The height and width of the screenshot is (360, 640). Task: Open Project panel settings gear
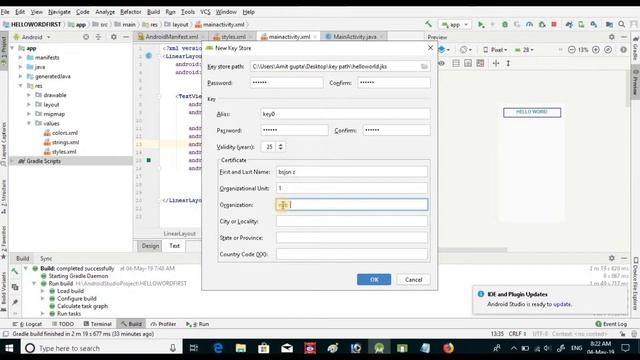click(x=113, y=37)
